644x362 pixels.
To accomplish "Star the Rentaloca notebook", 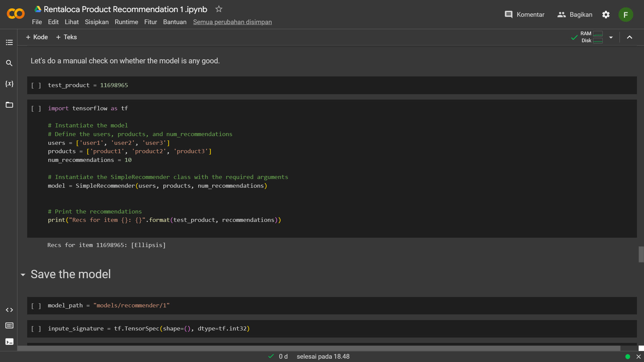I will [x=218, y=9].
